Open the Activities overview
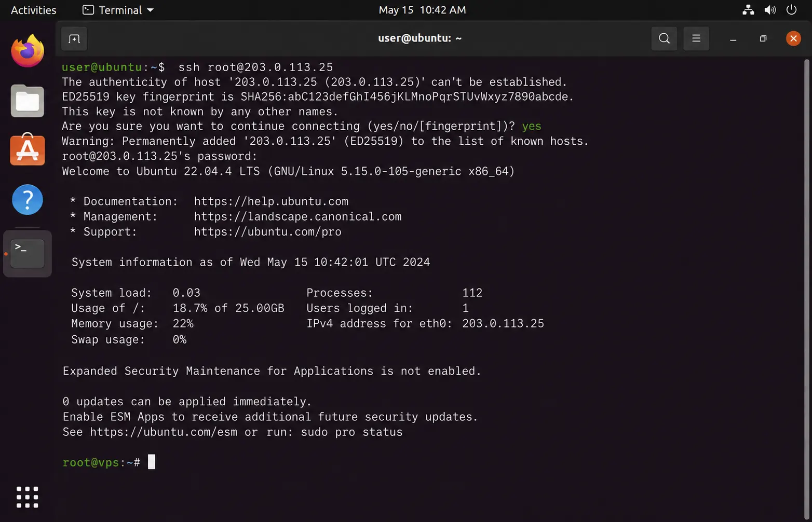The image size is (812, 522). point(33,10)
